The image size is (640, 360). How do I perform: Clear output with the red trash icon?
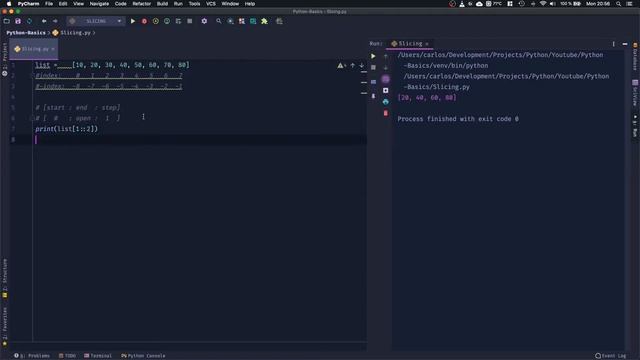(386, 113)
